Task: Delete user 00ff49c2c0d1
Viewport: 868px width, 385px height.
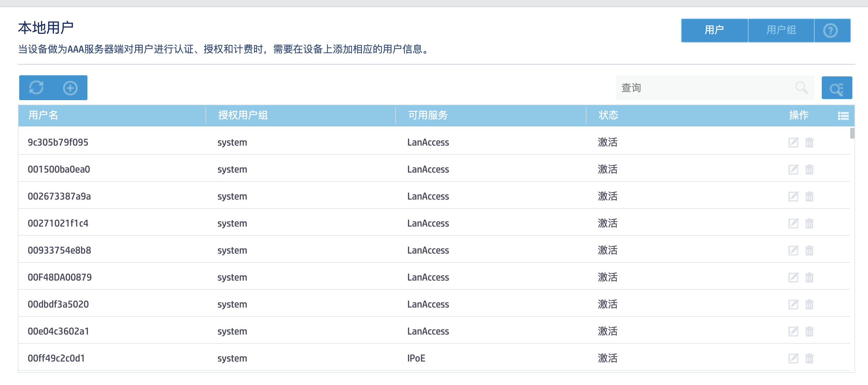Action: click(x=809, y=358)
